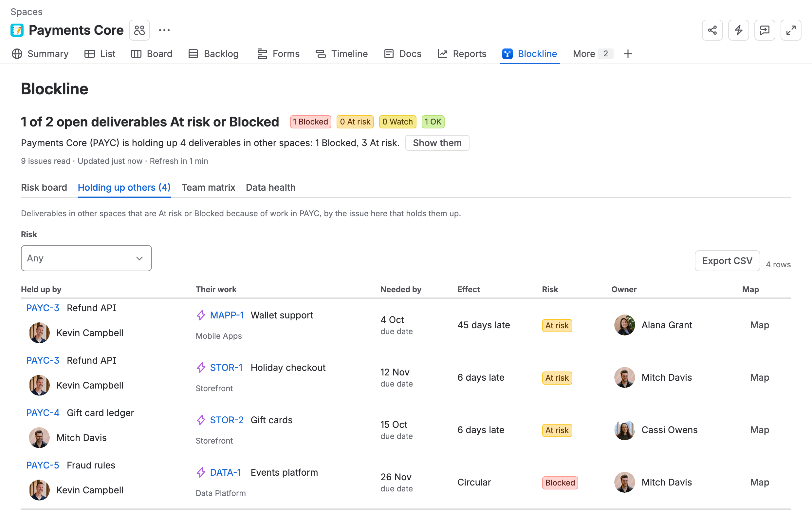Open PAYC-3 link in the Wallet support row
Viewport: 812px width, 515px height.
[x=43, y=308]
